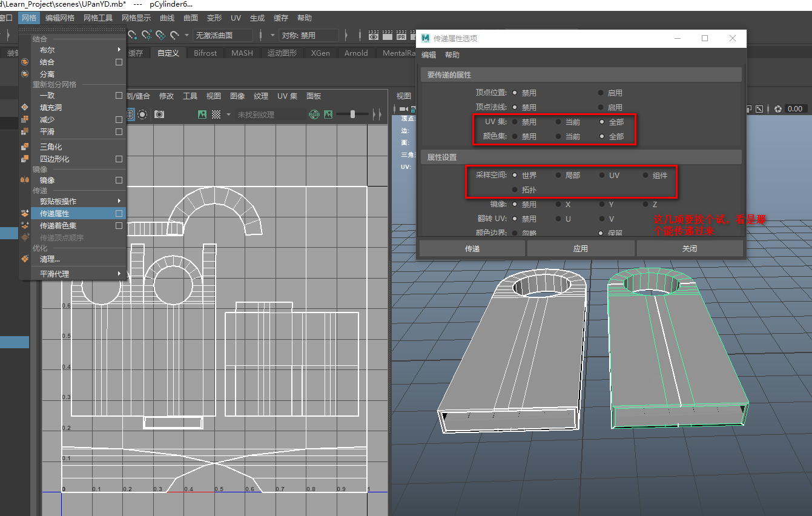Click the Separate icon beside 分离
This screenshot has height=516, width=812.
point(25,74)
